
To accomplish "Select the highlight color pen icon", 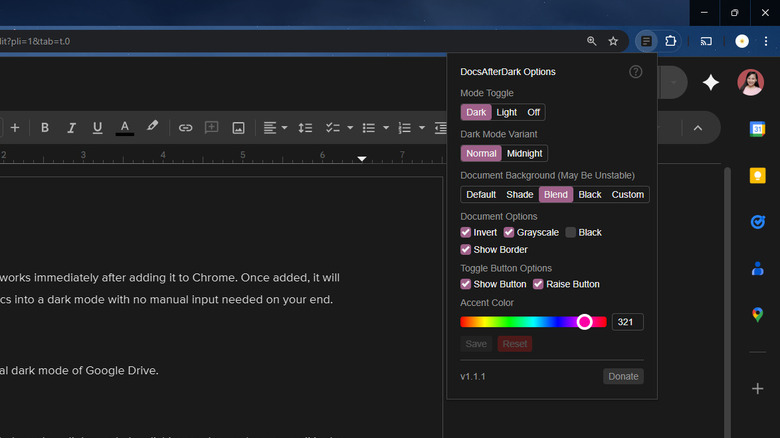I will click(x=152, y=128).
